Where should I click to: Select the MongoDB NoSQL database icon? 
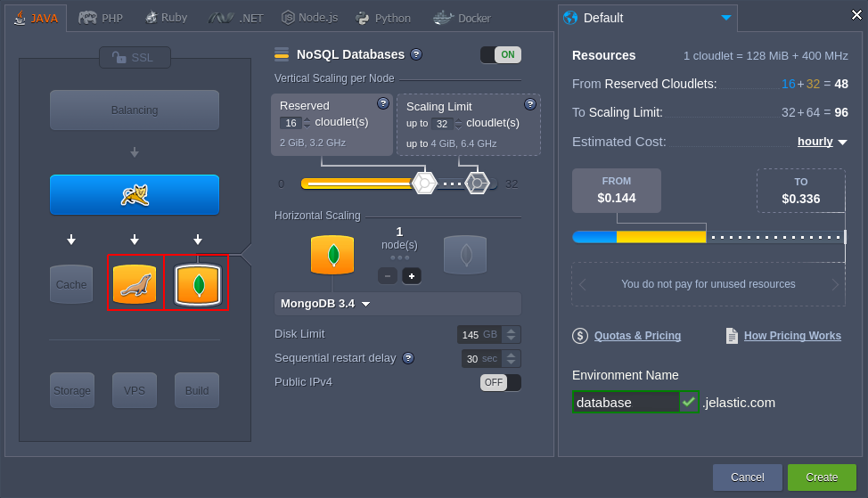(x=197, y=284)
